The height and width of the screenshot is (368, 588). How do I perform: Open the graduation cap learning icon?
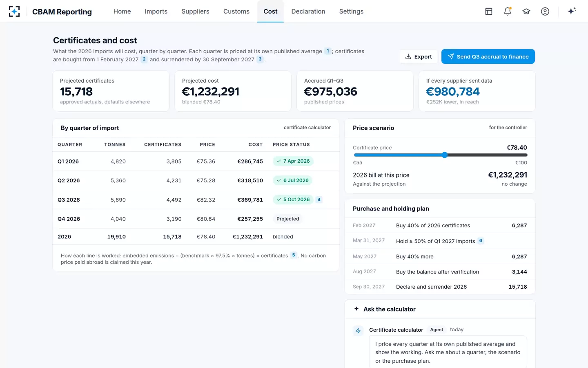coord(526,11)
